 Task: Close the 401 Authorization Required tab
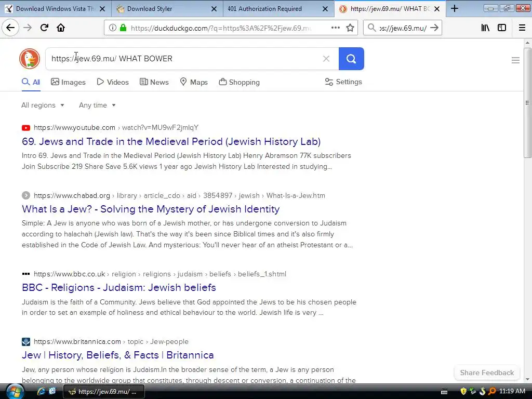point(325,9)
